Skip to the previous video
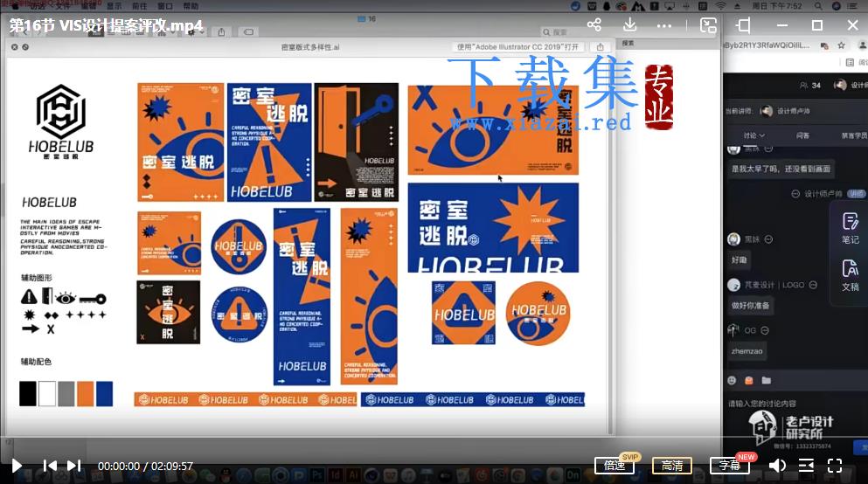This screenshot has width=868, height=484. click(50, 466)
